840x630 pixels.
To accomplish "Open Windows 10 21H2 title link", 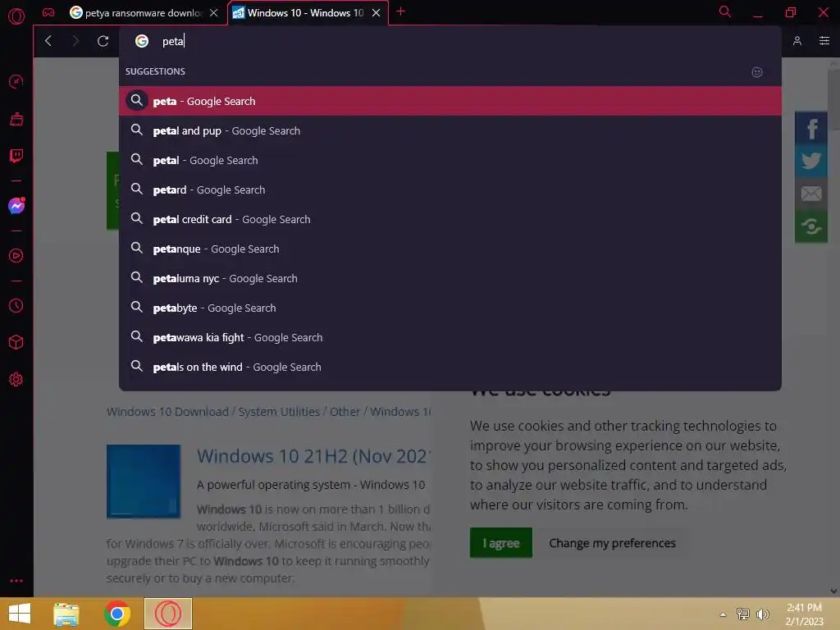I will tap(313, 456).
